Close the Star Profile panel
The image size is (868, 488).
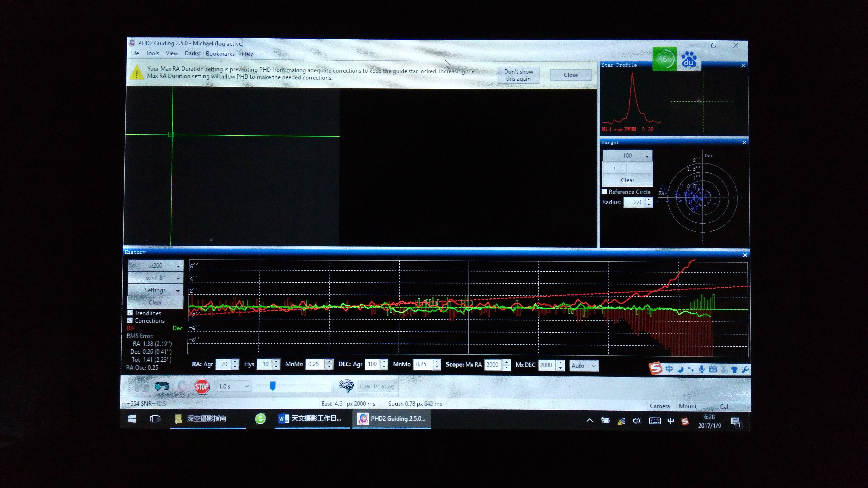743,65
